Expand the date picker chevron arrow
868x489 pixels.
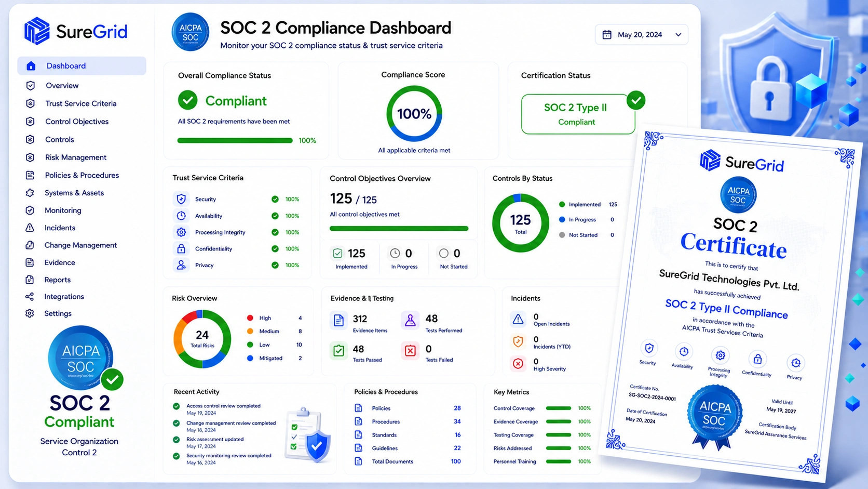pyautogui.click(x=678, y=35)
